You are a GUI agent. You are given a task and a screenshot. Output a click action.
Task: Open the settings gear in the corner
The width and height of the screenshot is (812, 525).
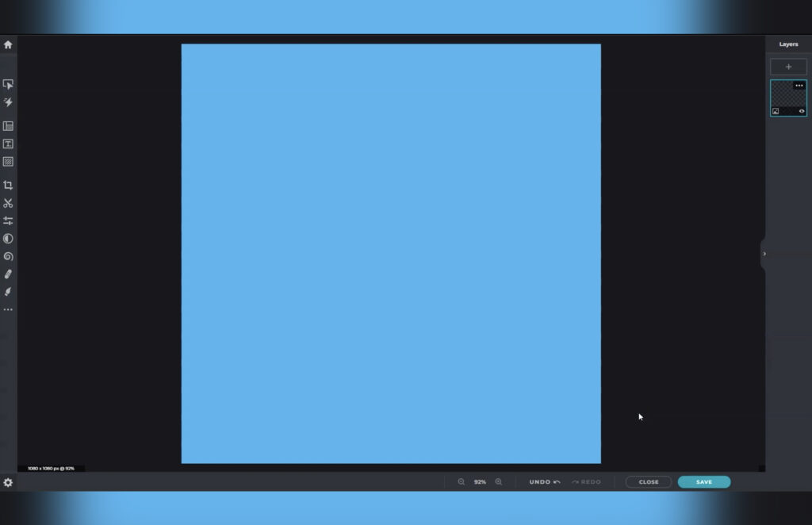(8, 483)
